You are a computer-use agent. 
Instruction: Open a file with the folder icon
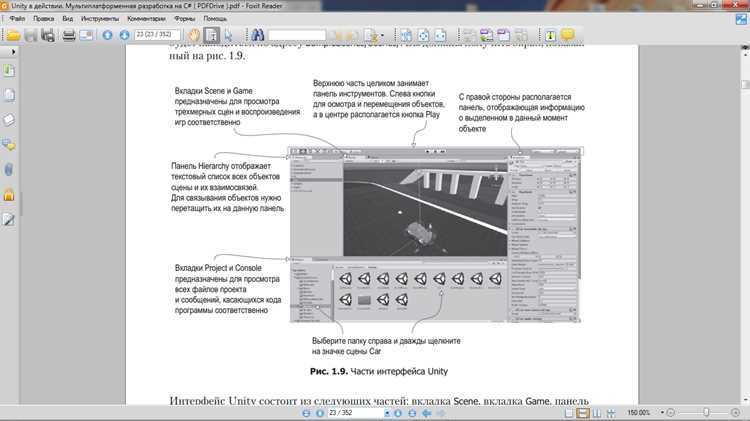13,35
